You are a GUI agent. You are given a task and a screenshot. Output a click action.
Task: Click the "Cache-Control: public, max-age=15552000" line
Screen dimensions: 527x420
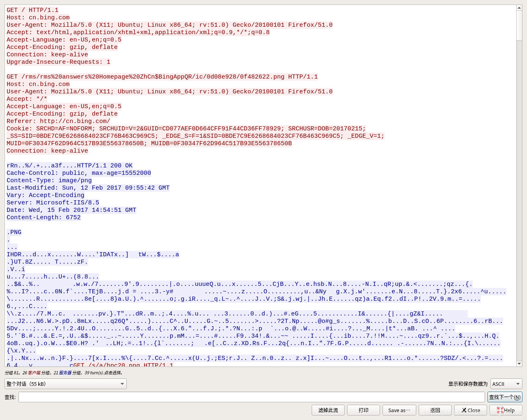tap(79, 173)
